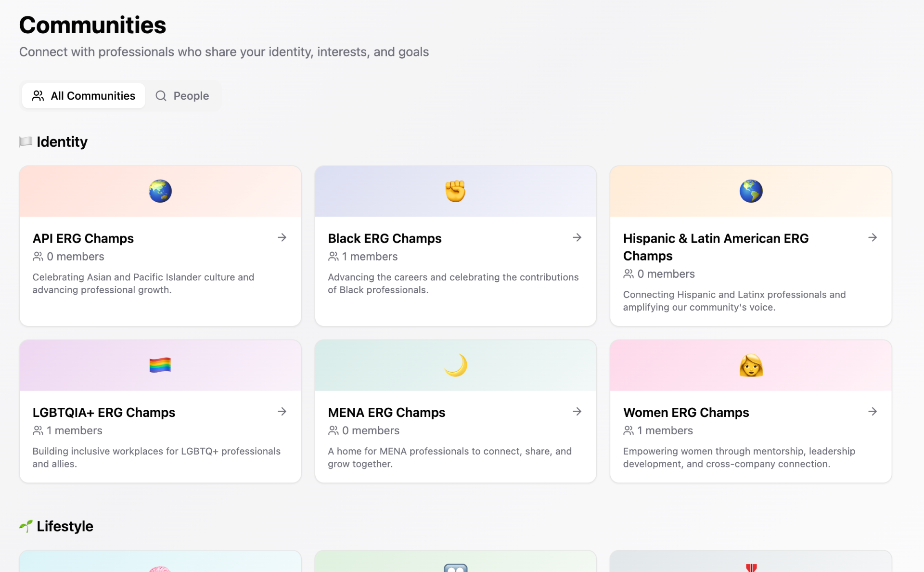Click the Communities page title
This screenshot has width=924, height=572.
pos(92,25)
